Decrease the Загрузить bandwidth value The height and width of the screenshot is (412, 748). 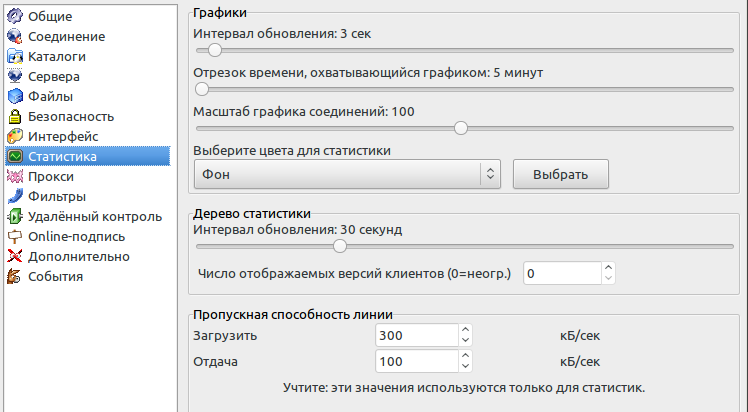(x=466, y=340)
